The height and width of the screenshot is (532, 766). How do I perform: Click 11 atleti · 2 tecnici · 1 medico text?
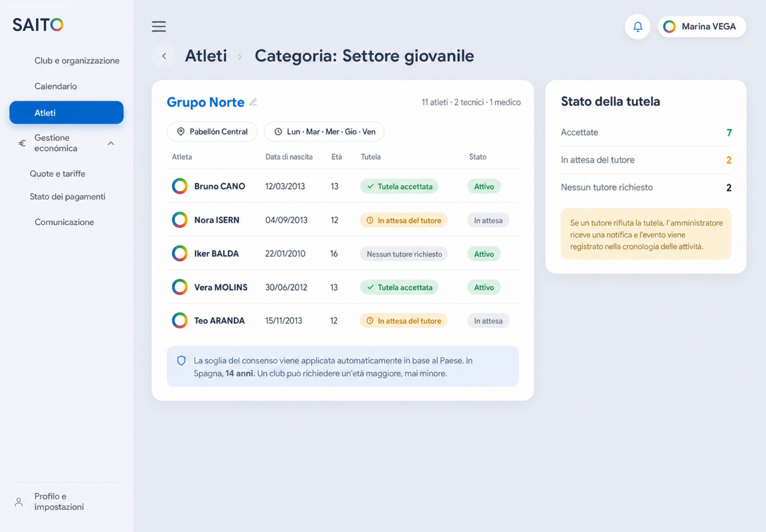[x=471, y=102]
